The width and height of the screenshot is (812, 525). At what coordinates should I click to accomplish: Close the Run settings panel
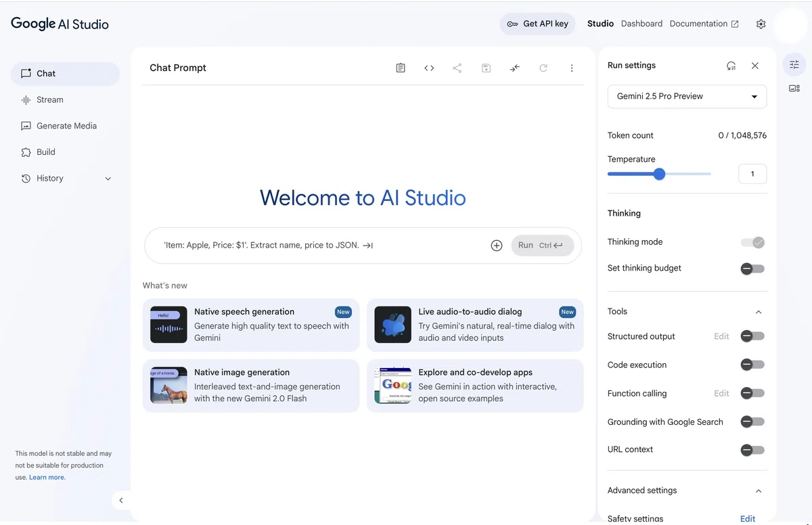tap(755, 66)
